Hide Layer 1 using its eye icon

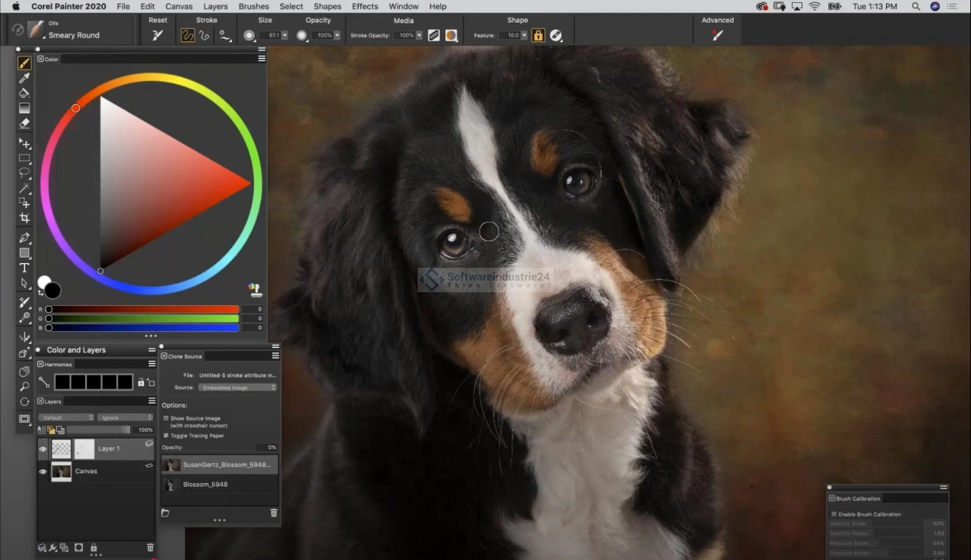click(43, 449)
